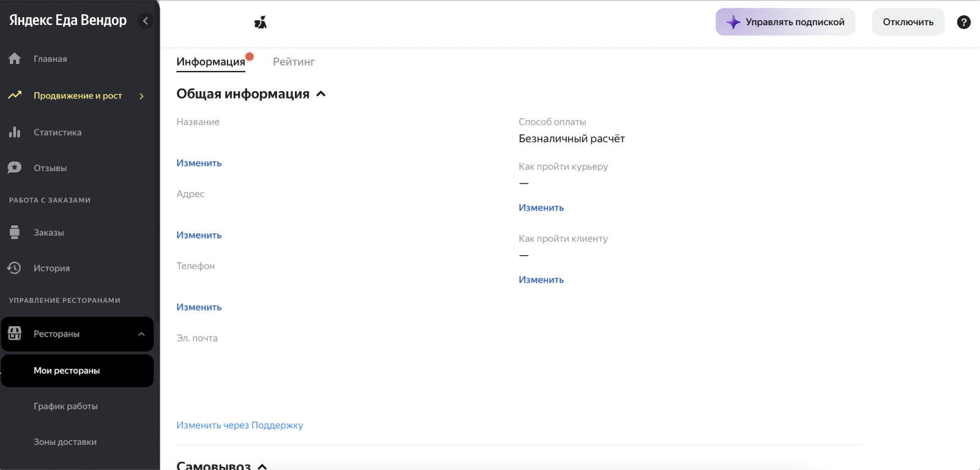The width and height of the screenshot is (980, 470).
Task: Collapse the sidebar with the arrow button
Action: pos(146,21)
